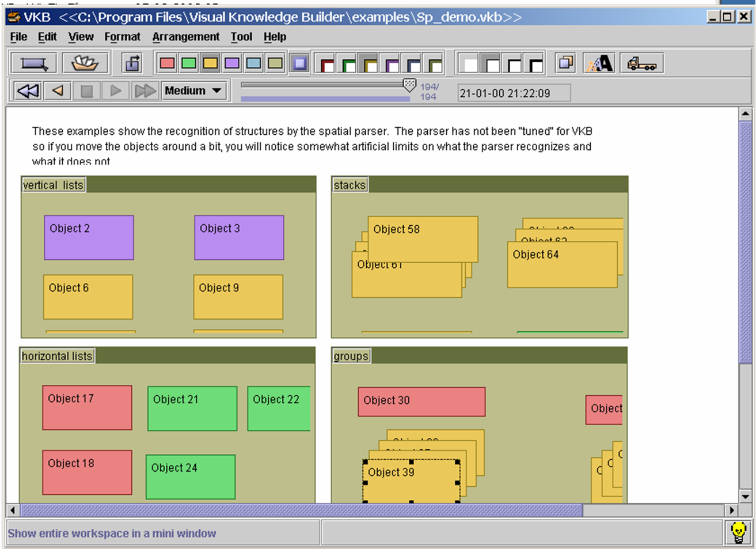Click the history slider thumb
756x549 pixels.
point(409,85)
